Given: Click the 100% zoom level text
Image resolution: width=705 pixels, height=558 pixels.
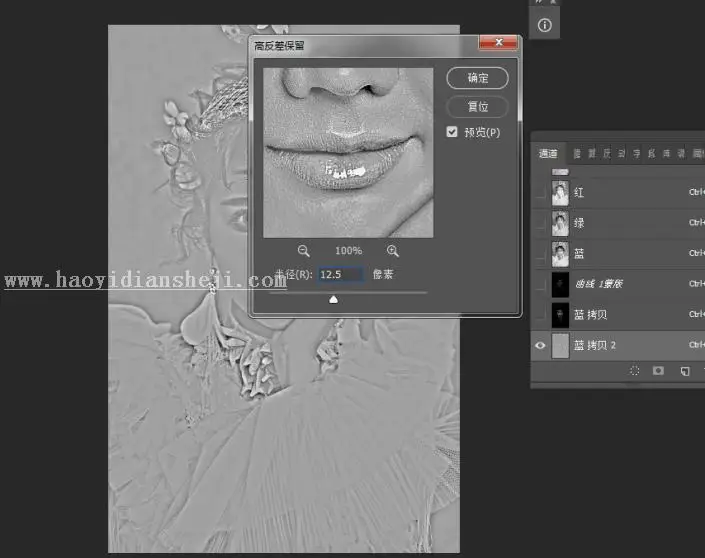Looking at the screenshot, I should pos(348,251).
